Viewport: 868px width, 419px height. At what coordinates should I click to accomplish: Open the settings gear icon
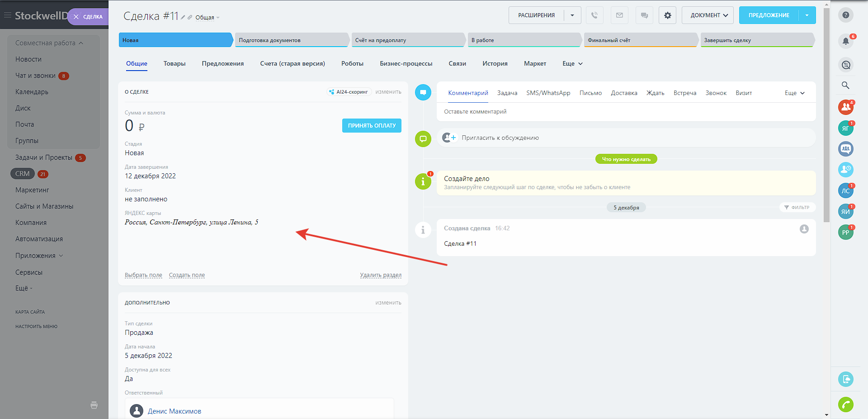667,15
